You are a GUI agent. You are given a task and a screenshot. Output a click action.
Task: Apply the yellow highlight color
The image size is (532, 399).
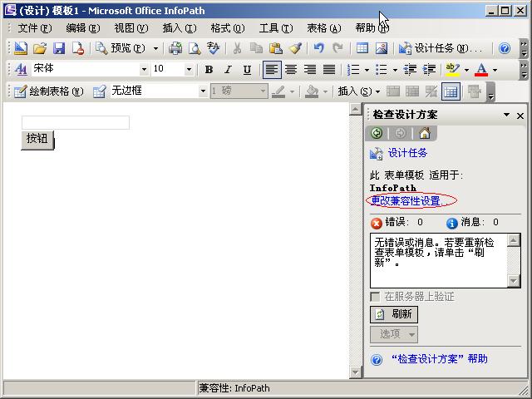click(452, 70)
